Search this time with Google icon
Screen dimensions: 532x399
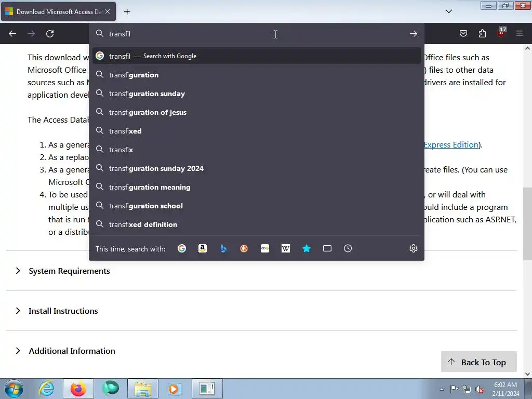pyautogui.click(x=182, y=248)
